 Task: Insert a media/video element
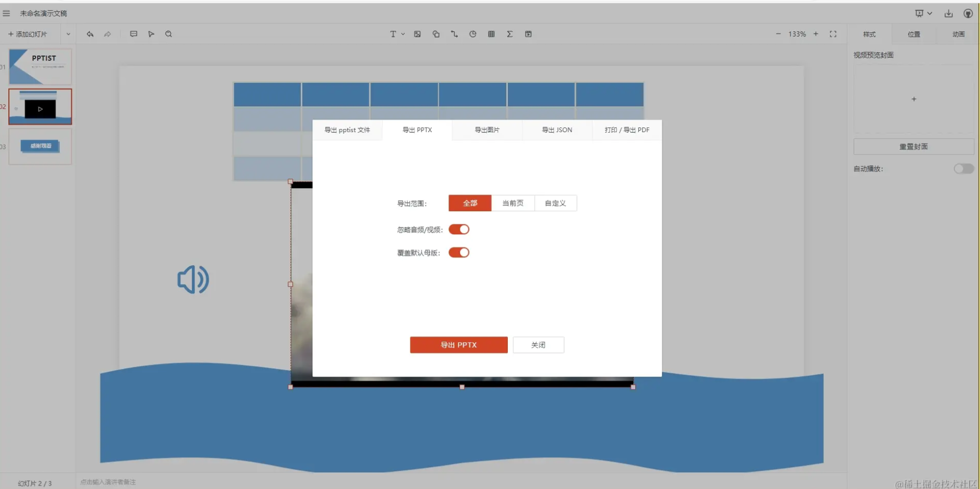pyautogui.click(x=528, y=34)
